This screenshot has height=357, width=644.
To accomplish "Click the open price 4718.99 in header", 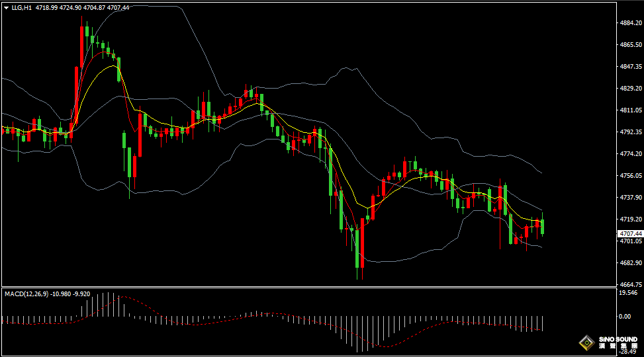I will click(46, 7).
